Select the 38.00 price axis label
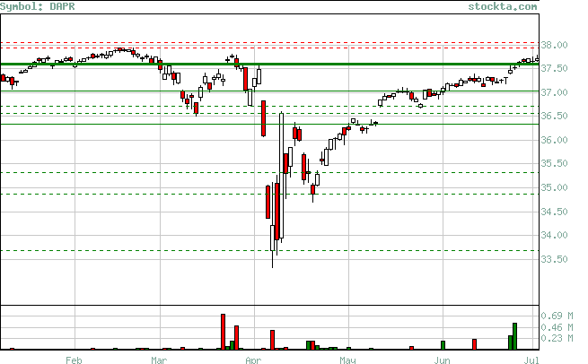The image size is (588, 364). (554, 45)
